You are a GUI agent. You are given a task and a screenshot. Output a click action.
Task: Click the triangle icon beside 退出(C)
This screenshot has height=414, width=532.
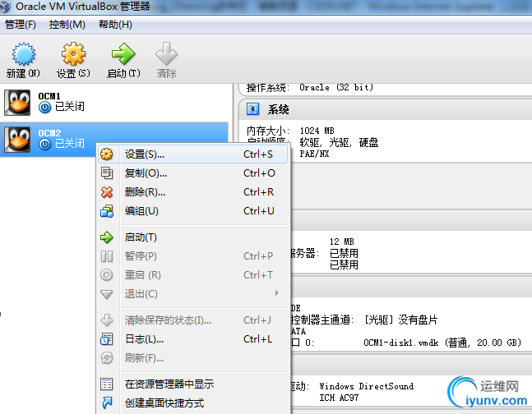[107, 294]
